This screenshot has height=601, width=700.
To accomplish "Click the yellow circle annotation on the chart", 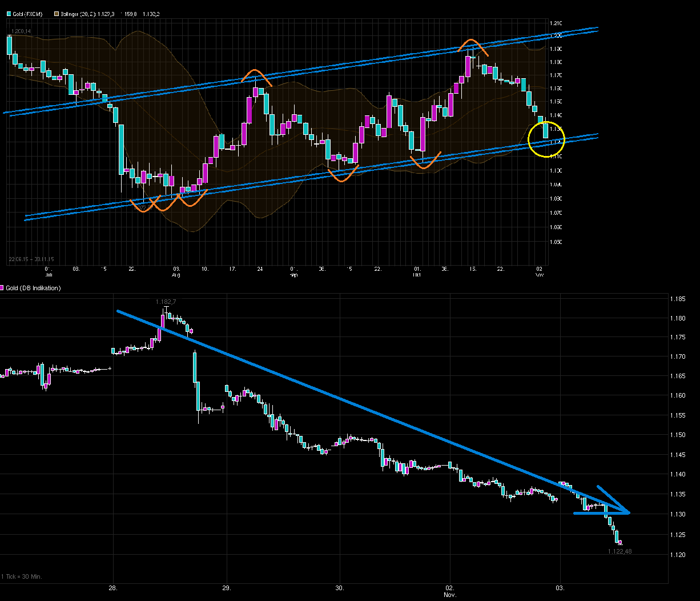I will [547, 139].
